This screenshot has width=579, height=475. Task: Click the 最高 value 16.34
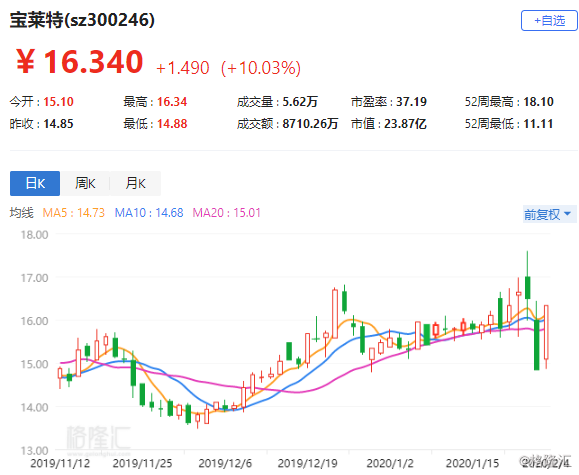click(172, 102)
